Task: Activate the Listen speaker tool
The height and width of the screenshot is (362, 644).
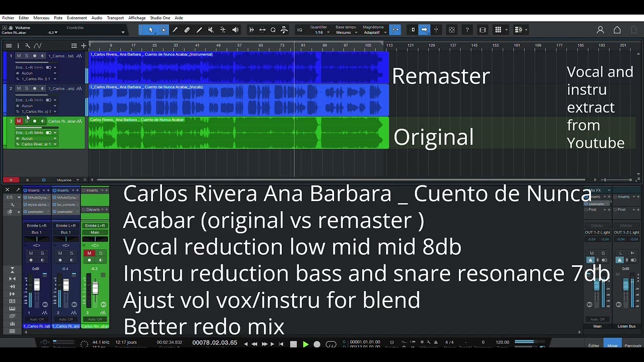Action: (235, 30)
